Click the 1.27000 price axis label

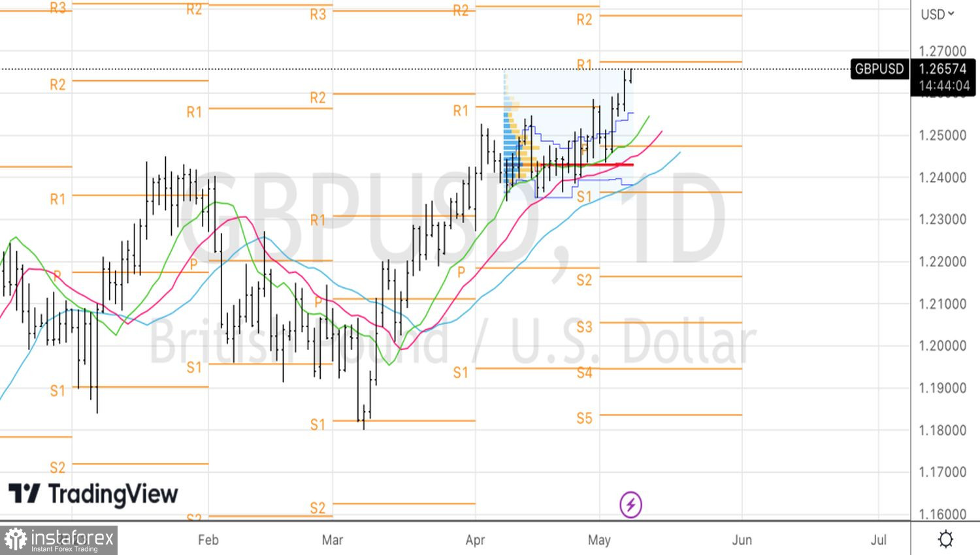(x=942, y=51)
